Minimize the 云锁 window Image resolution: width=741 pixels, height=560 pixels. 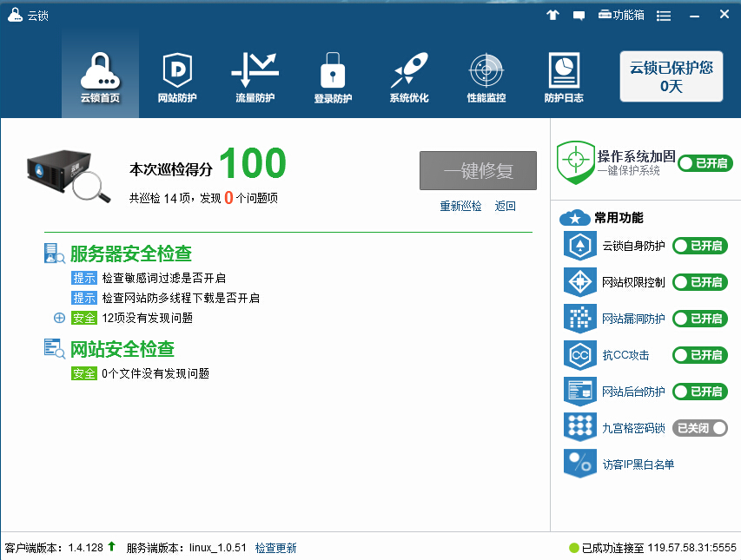[694, 16]
